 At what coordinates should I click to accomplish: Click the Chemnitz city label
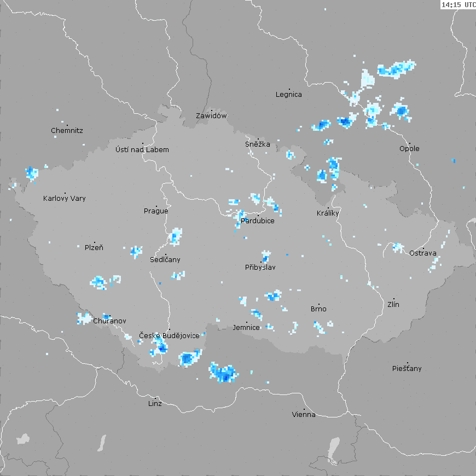click(67, 131)
